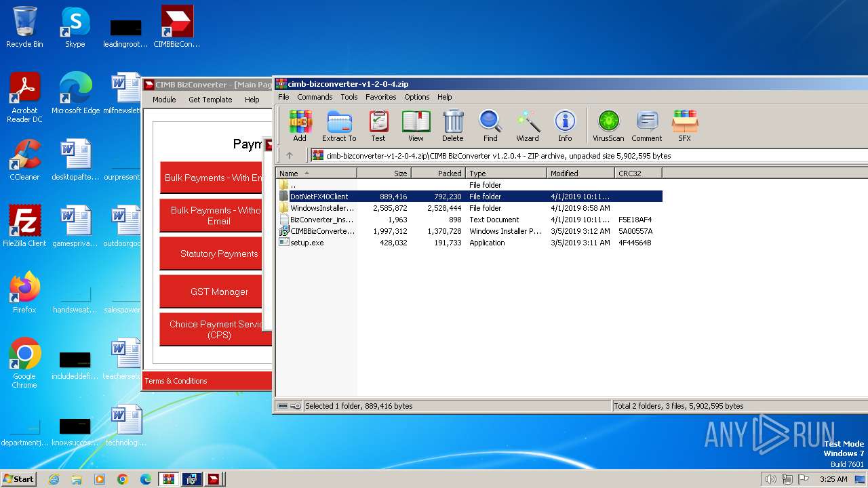This screenshot has height=488, width=868.
Task: Go up one folder level arrow
Action: [290, 155]
